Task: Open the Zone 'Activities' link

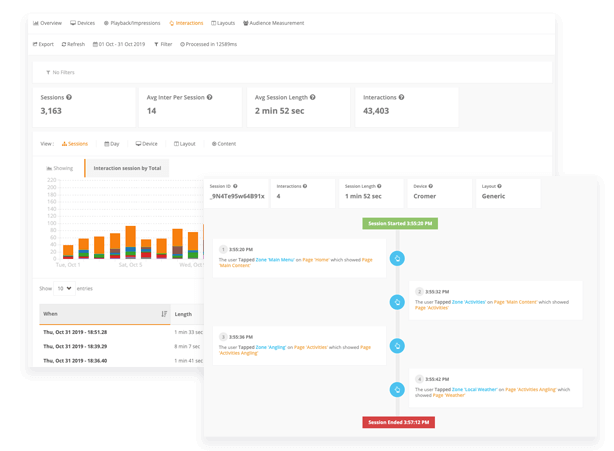Action: pyautogui.click(x=469, y=302)
